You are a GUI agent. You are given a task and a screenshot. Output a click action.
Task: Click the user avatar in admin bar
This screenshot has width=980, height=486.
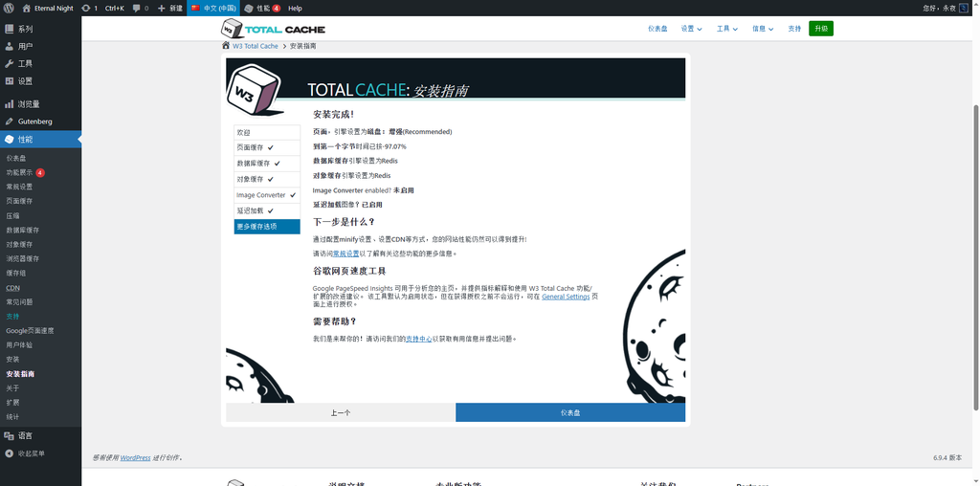963,8
